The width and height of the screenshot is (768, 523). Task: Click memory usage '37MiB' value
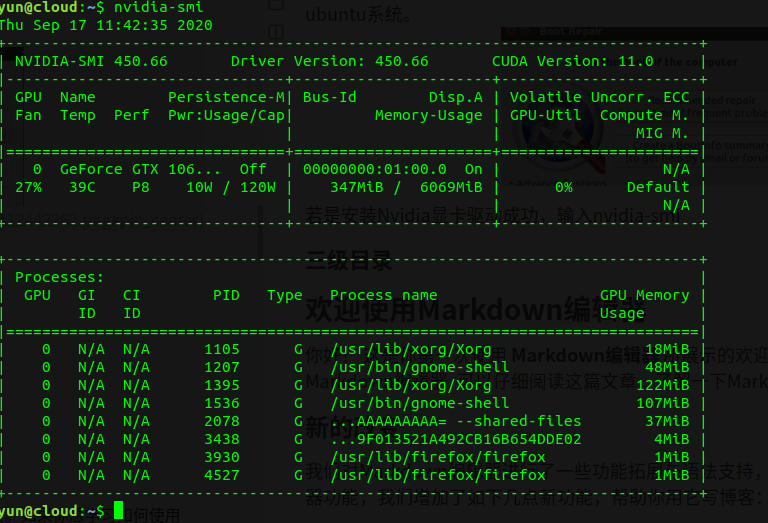point(667,421)
